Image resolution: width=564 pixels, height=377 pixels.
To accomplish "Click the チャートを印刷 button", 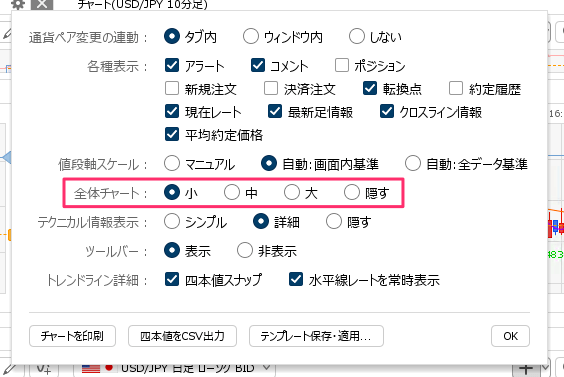I will (x=72, y=336).
